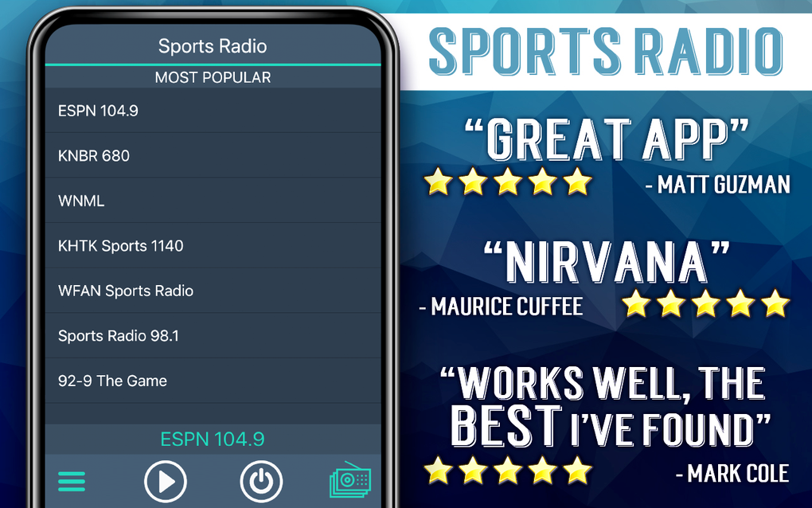Tap the Sports Radio title in the phone header
This screenshot has height=508, width=812.
click(213, 46)
